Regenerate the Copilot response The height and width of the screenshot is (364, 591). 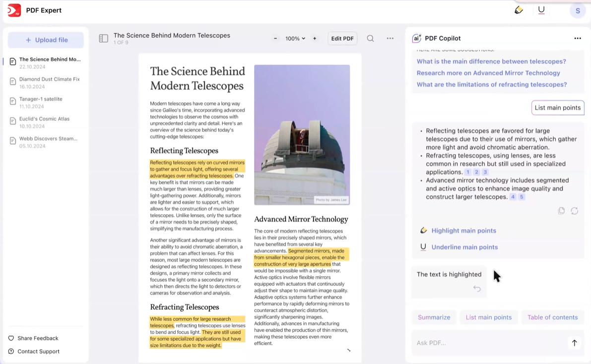point(574,211)
